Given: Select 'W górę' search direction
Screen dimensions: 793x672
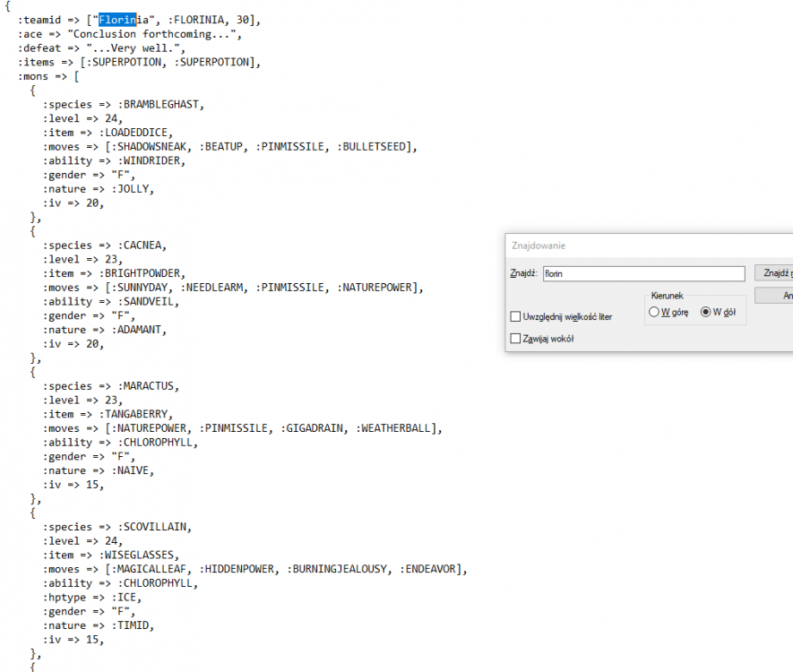Looking at the screenshot, I should 655,312.
